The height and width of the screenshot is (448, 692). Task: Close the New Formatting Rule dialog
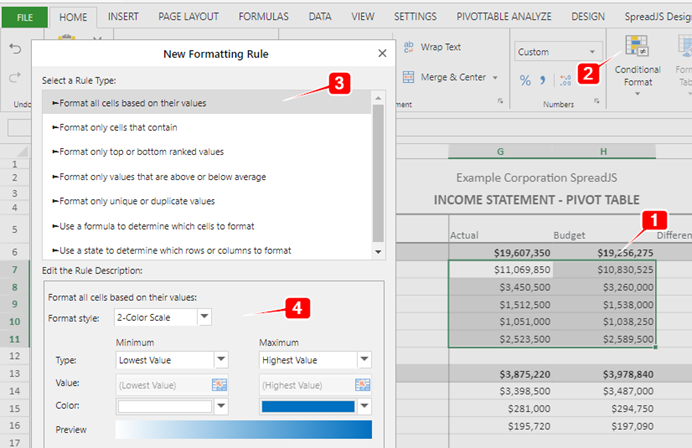tap(382, 53)
